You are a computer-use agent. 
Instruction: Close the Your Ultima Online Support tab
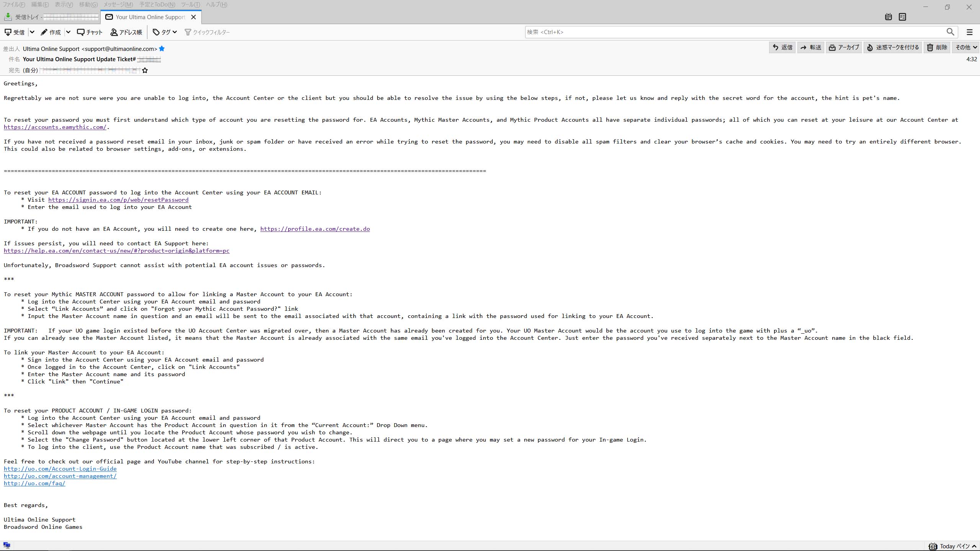[194, 17]
